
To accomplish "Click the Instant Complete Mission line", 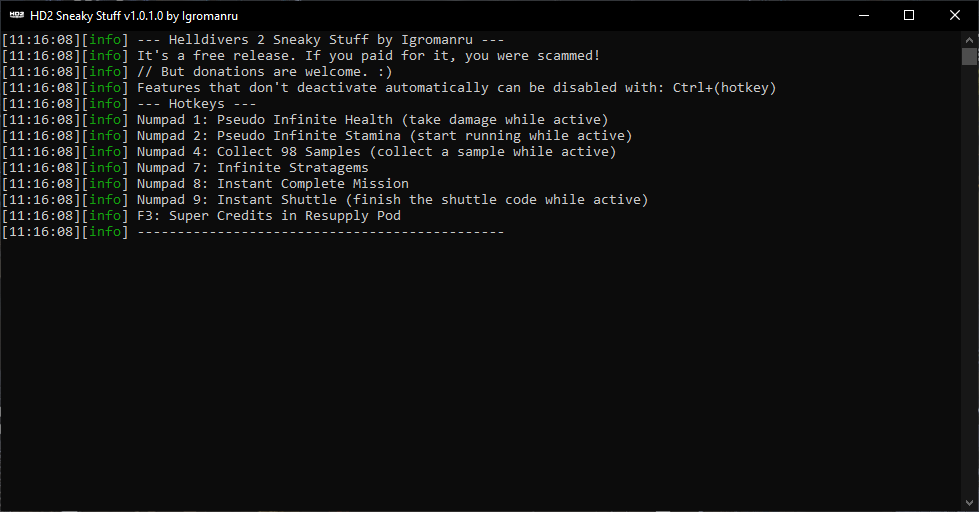I will pos(205,184).
